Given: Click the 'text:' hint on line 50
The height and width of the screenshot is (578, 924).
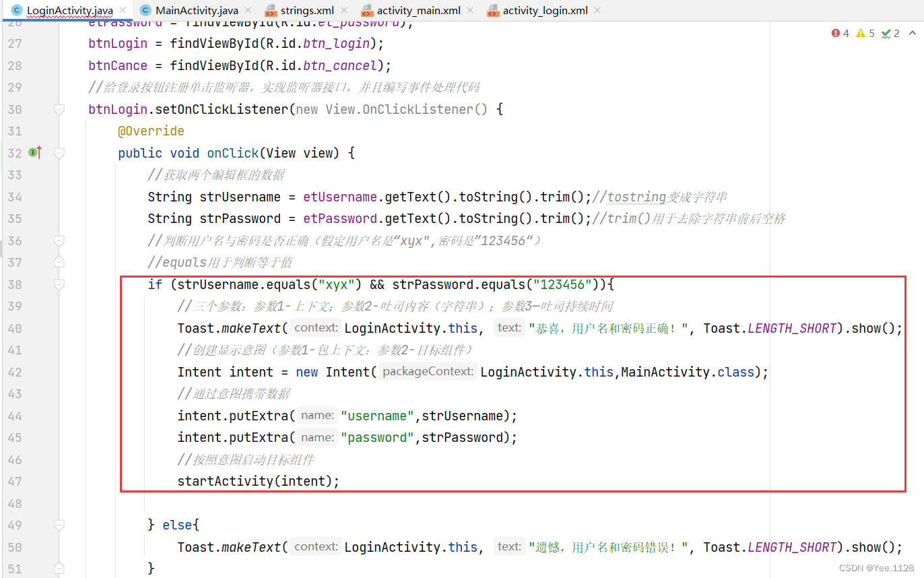Looking at the screenshot, I should [510, 546].
